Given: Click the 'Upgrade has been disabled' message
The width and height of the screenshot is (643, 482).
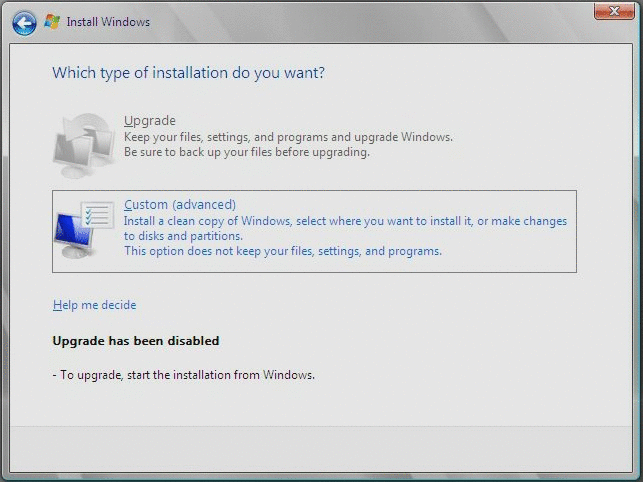Looking at the screenshot, I should click(x=136, y=341).
